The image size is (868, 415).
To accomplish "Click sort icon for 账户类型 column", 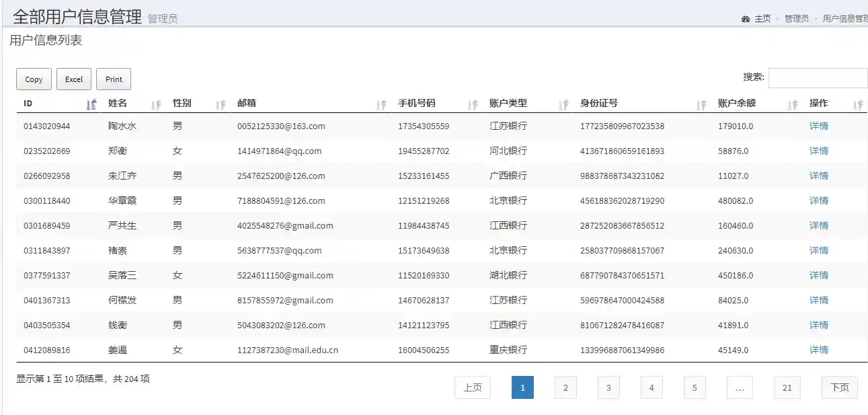I will [x=563, y=104].
